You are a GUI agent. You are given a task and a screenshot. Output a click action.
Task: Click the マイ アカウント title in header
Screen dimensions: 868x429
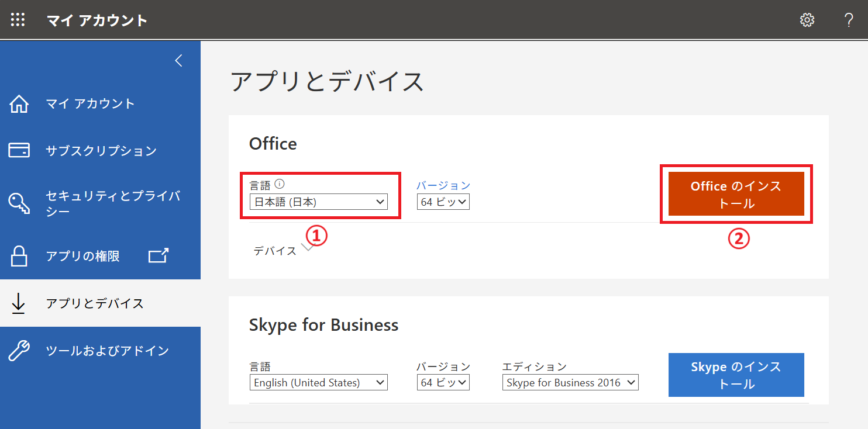[x=97, y=20]
